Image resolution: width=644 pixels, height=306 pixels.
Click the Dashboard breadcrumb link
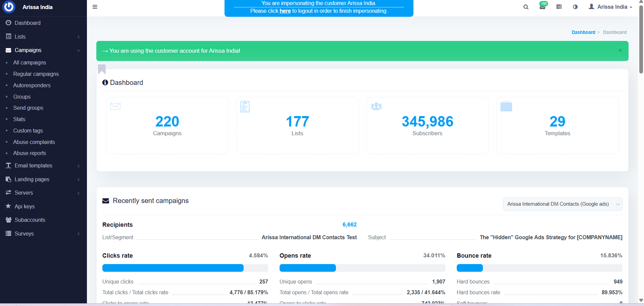[583, 32]
